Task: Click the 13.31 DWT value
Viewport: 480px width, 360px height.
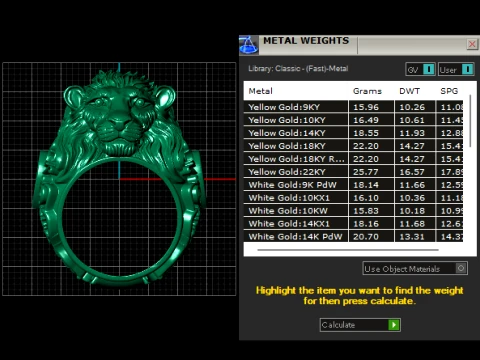Action: coord(412,237)
